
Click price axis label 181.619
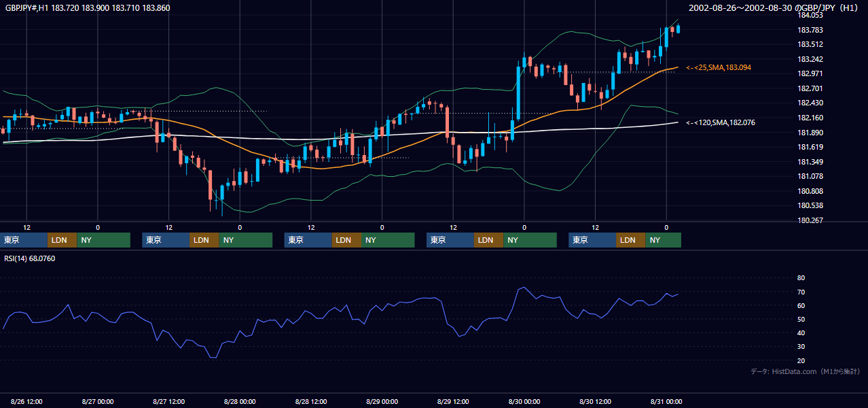[x=810, y=147]
